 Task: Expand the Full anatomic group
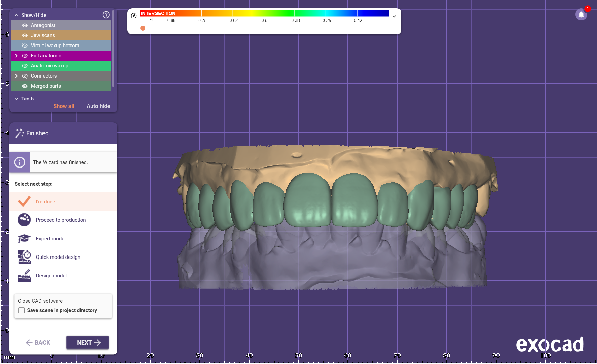[x=16, y=56]
